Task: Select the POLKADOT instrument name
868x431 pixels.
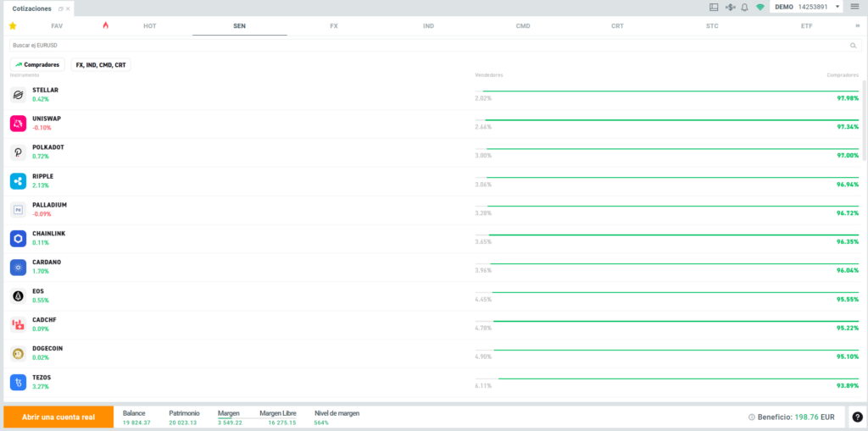Action: click(48, 147)
